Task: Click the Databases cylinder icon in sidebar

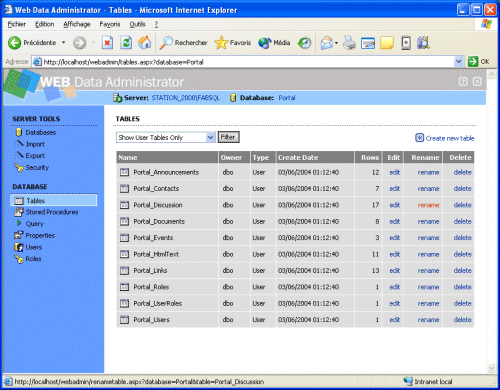Action: click(19, 132)
